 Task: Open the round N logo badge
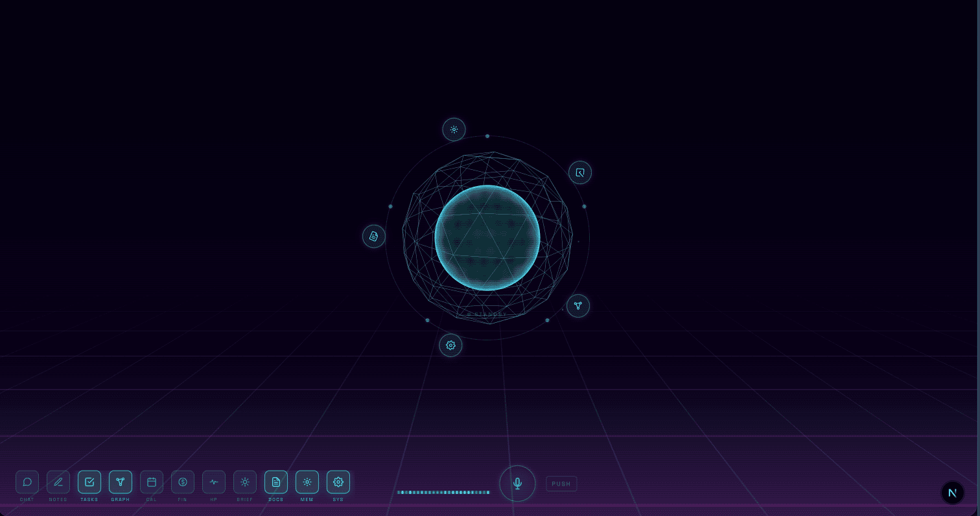pyautogui.click(x=952, y=493)
